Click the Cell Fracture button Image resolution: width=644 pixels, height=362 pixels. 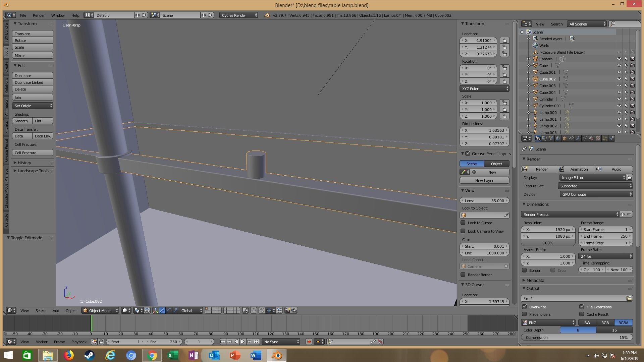(33, 153)
